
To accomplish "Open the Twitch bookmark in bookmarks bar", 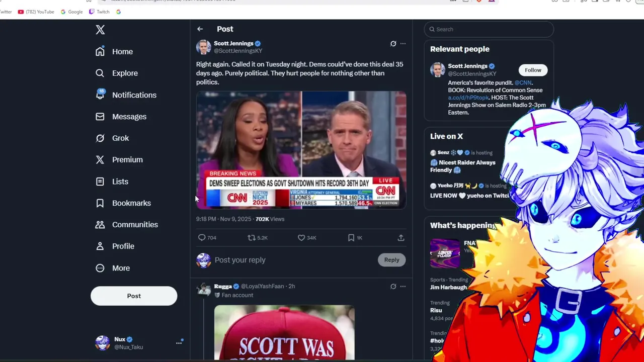I will (99, 12).
